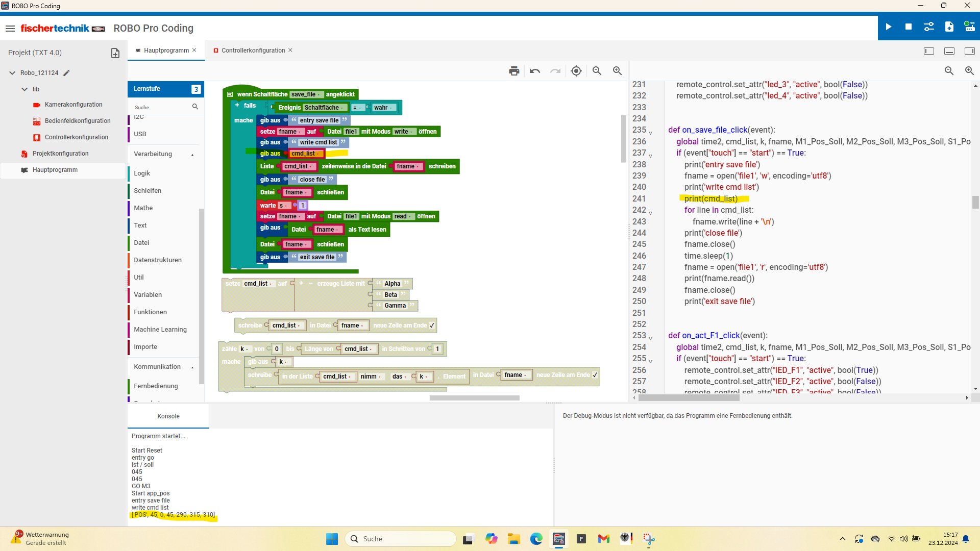This screenshot has height=551, width=980.
Task: Toggle 'neue Zeile am Ende' checkbox in schreibe cmd_list block
Action: point(432,325)
